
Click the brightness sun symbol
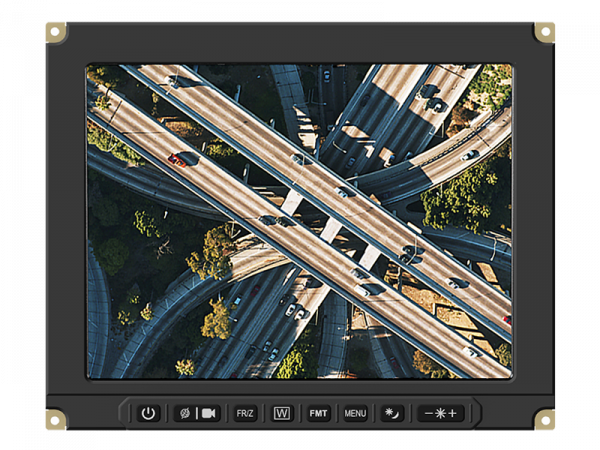click(x=440, y=413)
